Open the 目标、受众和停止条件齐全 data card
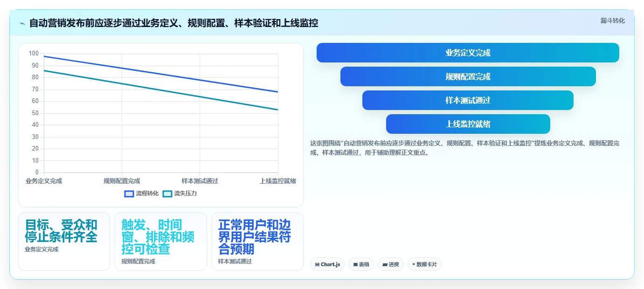Viewport: 644px width, 289px height. click(64, 241)
